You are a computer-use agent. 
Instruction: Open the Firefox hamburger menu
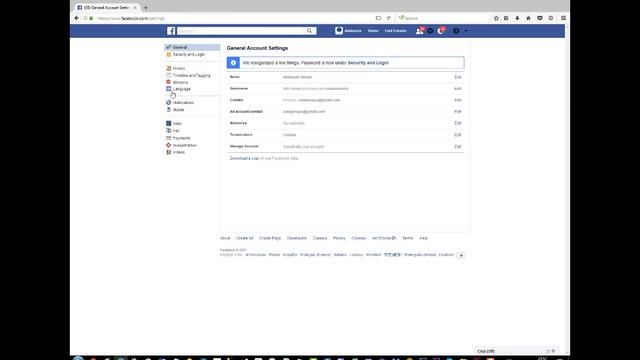click(x=563, y=18)
